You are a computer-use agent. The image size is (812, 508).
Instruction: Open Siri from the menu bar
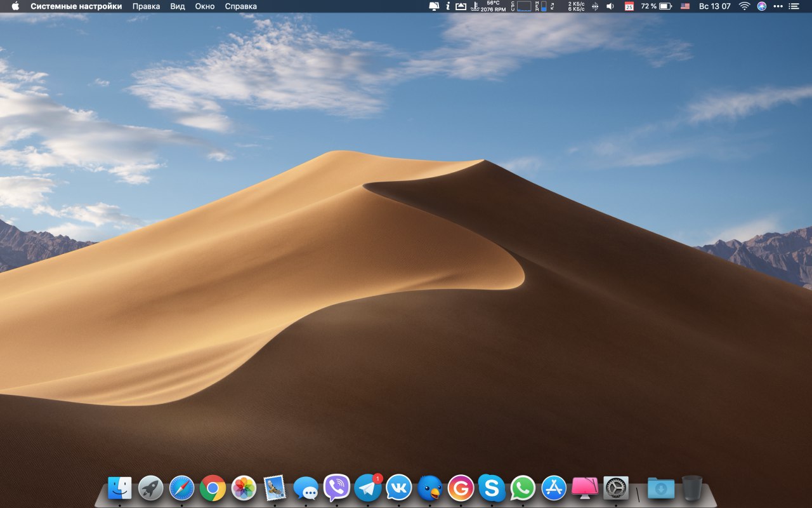(x=761, y=6)
